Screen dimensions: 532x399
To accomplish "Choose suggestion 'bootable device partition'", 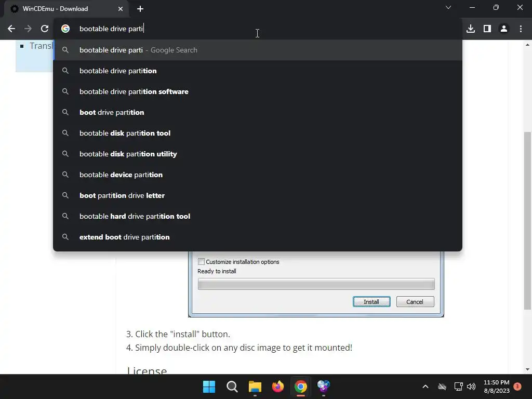I will pyautogui.click(x=258, y=175).
